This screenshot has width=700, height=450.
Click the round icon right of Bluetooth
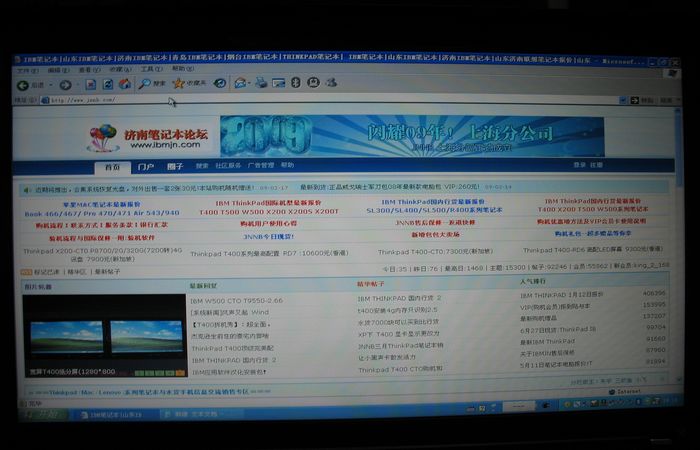point(313,82)
